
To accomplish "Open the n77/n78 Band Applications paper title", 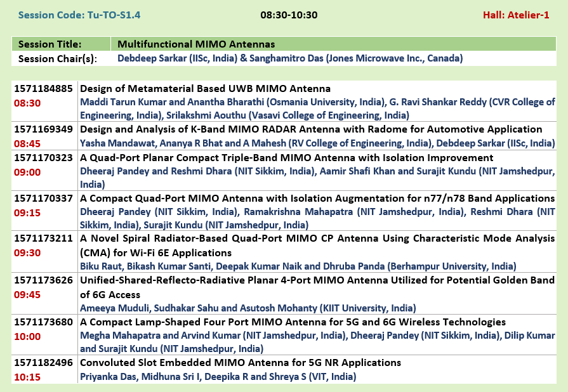I will pos(317,199).
